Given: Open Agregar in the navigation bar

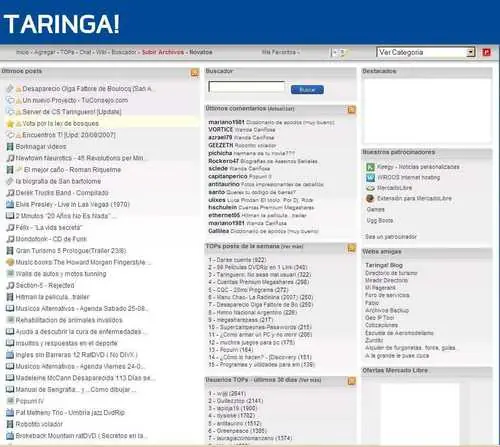Looking at the screenshot, I should coord(46,52).
